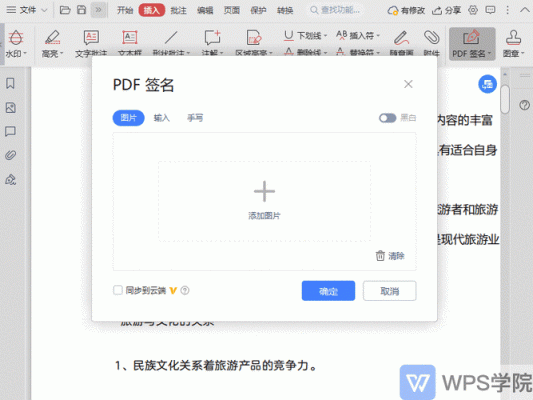
Task: Open the 页面 tab
Action: pos(231,10)
